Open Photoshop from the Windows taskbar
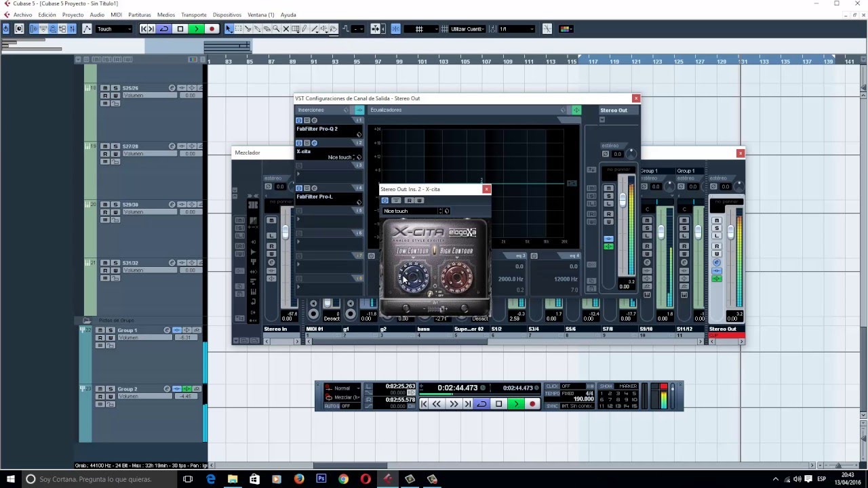Screen dimensions: 868x488 tap(321, 479)
